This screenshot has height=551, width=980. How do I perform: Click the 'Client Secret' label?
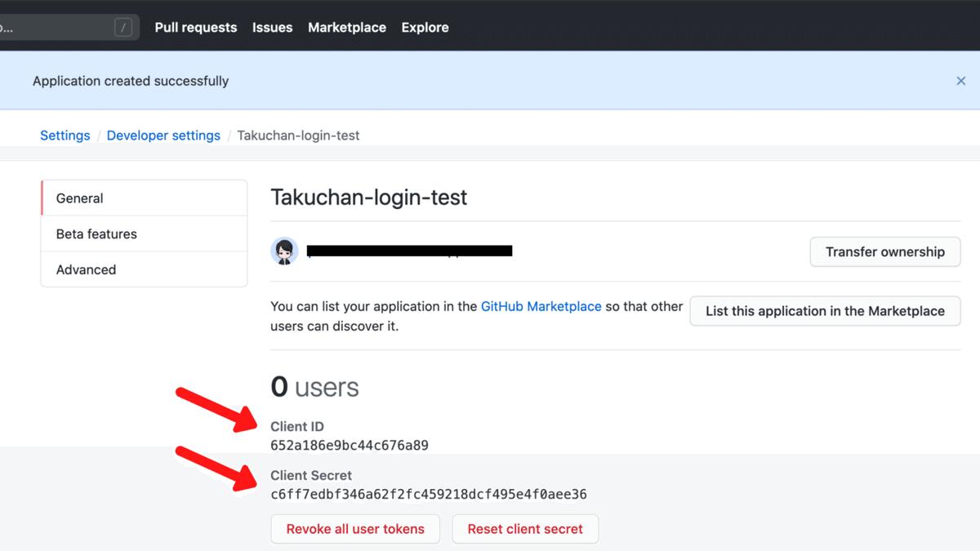(311, 476)
